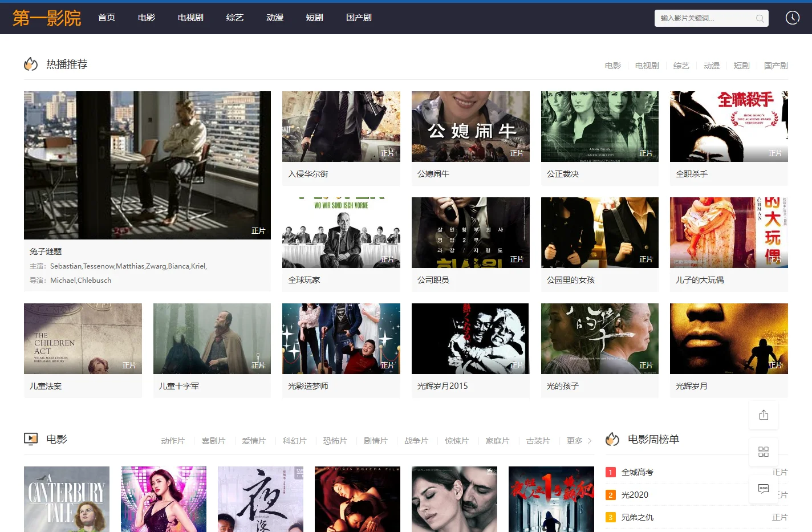Open 兔子谜题 large poster
The image size is (812, 532).
tap(147, 165)
